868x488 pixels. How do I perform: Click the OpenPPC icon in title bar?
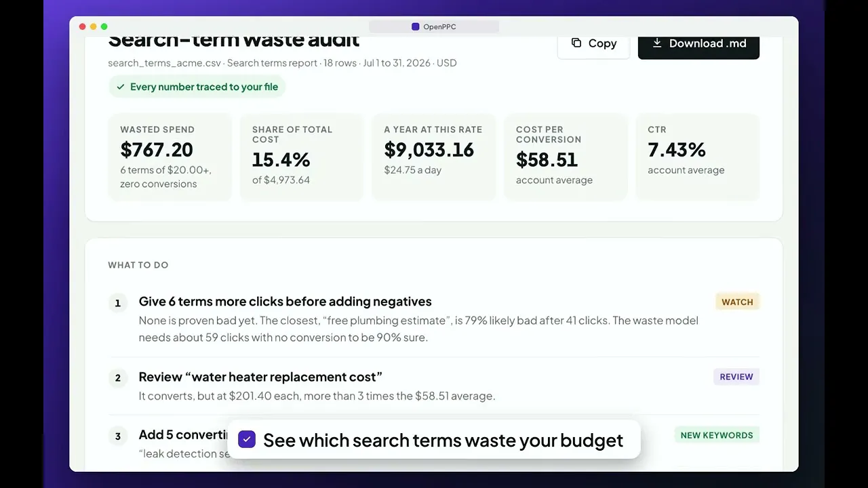click(x=416, y=26)
